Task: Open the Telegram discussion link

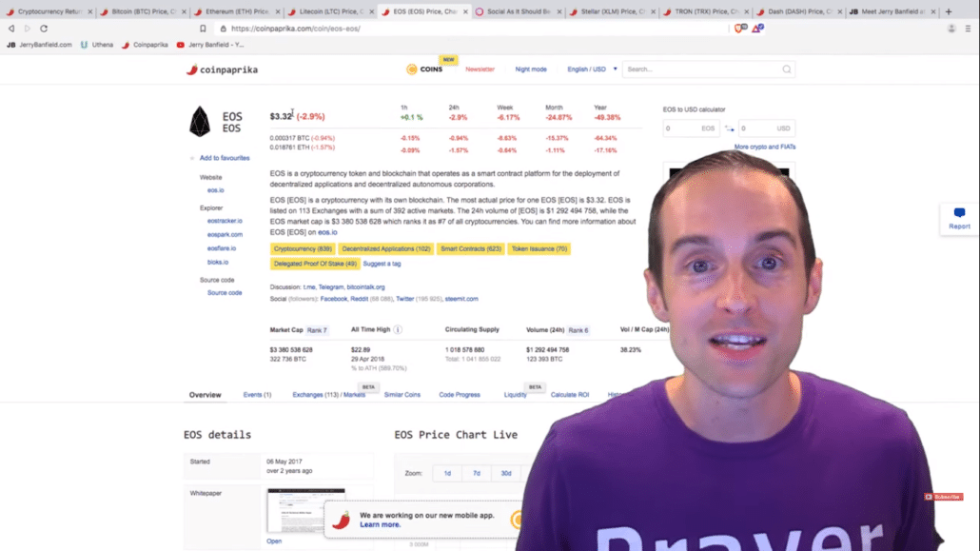Action: tap(330, 287)
